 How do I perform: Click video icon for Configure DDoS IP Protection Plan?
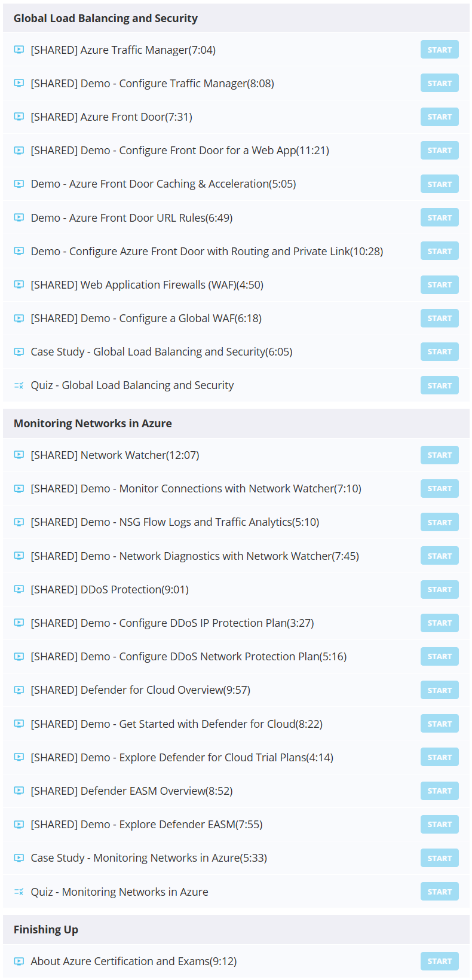(19, 623)
